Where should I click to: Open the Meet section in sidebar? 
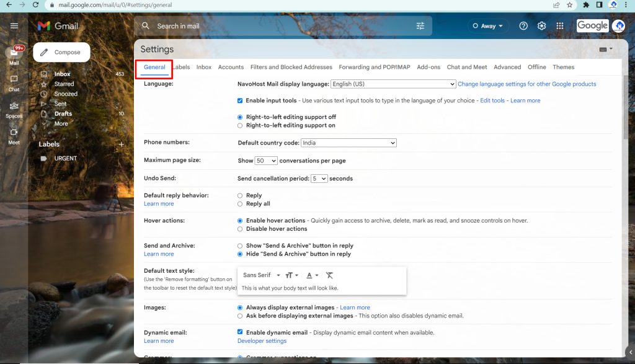[14, 136]
